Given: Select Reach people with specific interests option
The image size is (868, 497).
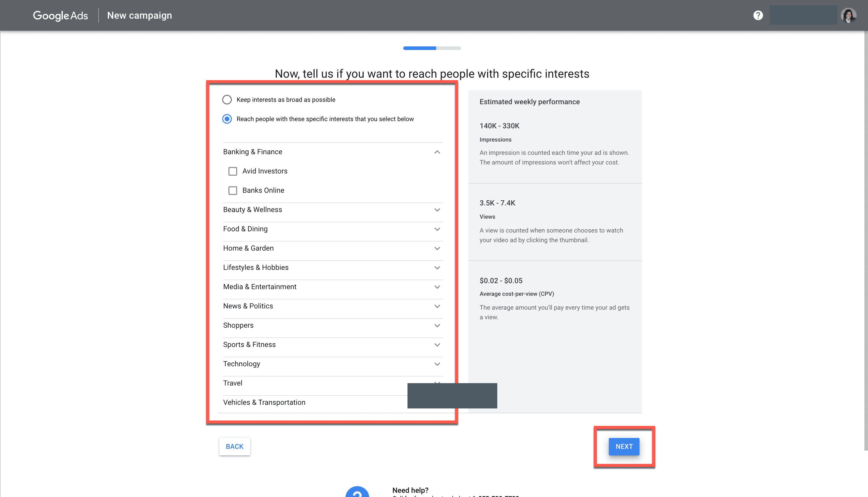Looking at the screenshot, I should click(227, 119).
